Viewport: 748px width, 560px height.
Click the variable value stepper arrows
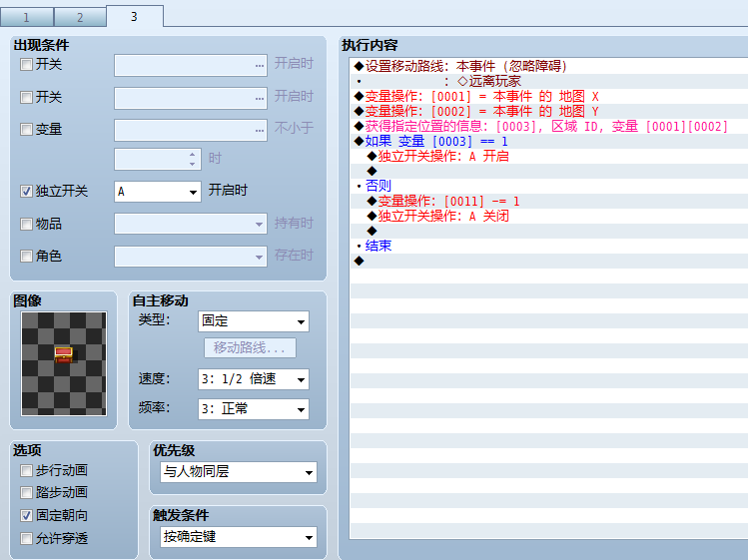(x=192, y=160)
